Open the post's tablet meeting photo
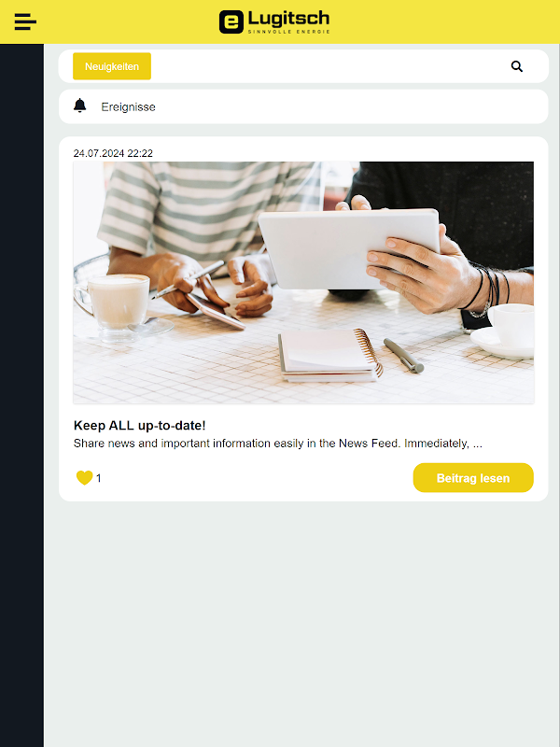 303,282
